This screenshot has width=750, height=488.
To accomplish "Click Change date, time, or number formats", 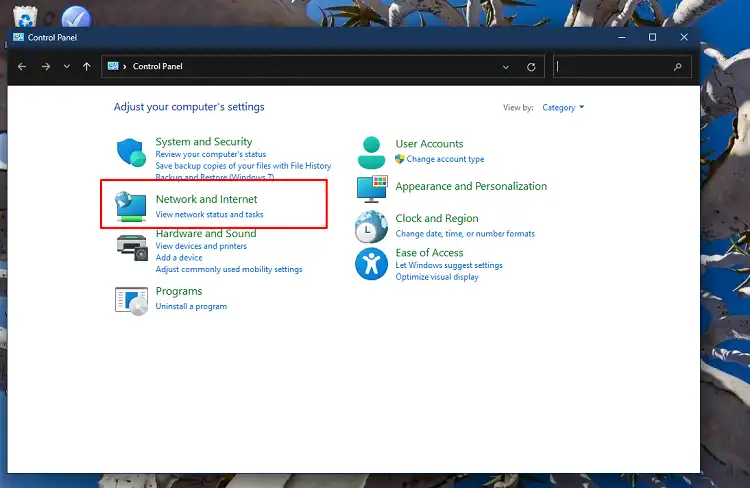I will coord(465,233).
